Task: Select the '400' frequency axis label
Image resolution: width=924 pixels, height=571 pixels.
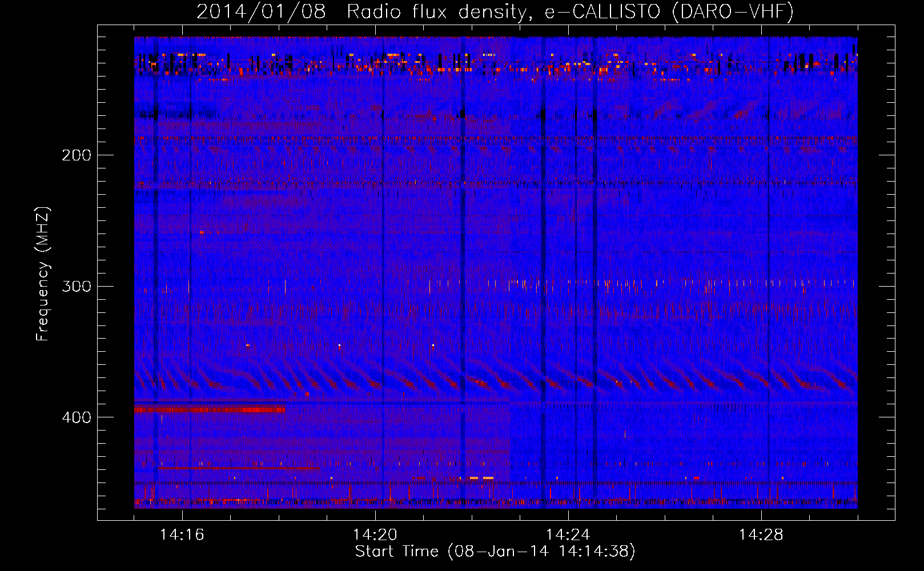Action: coord(77,417)
